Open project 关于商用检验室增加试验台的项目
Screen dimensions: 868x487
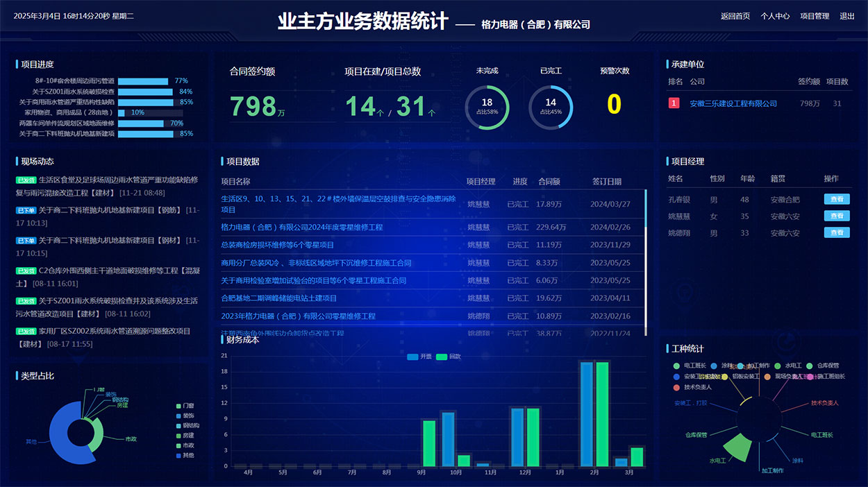(314, 280)
